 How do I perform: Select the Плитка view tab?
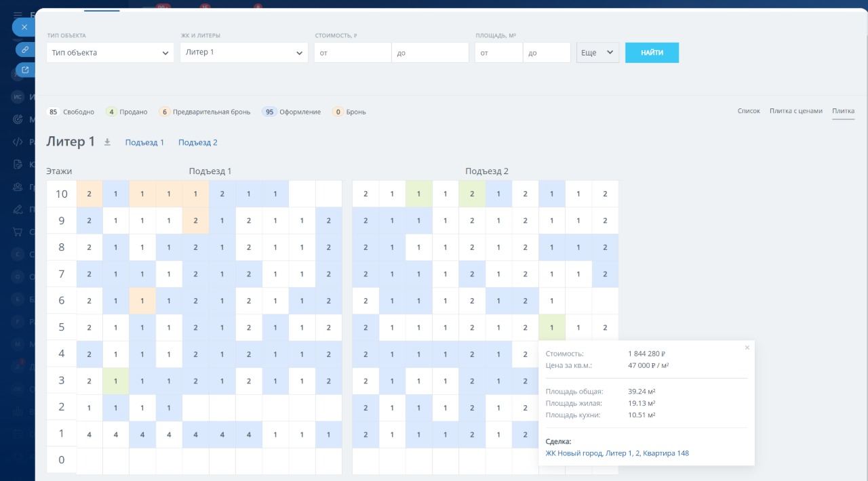click(843, 111)
